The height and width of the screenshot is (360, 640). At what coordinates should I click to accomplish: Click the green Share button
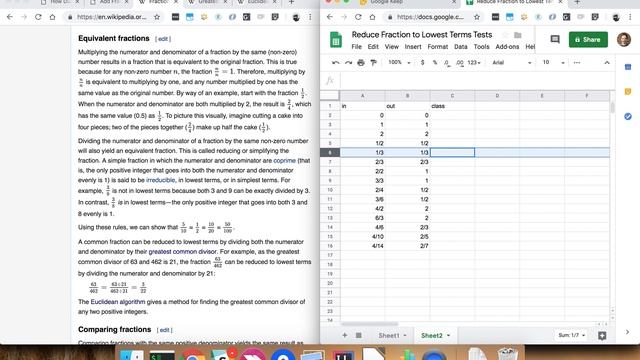coord(588,40)
